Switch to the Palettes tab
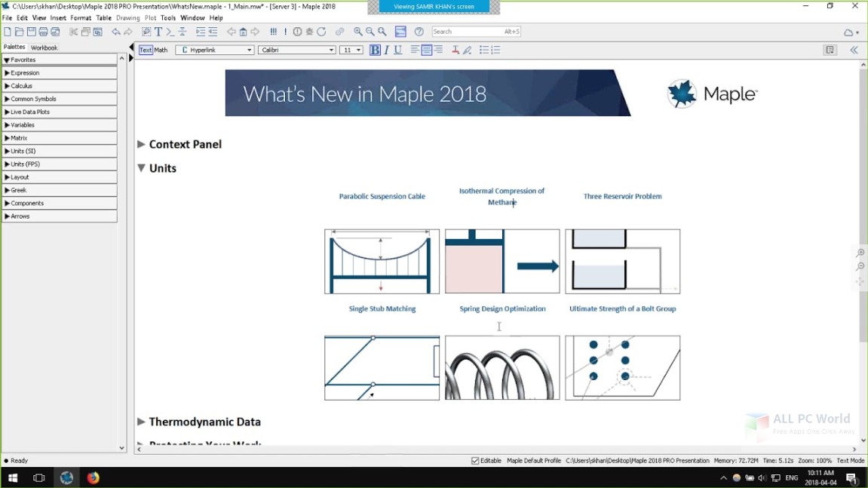Image resolution: width=868 pixels, height=488 pixels. [x=14, y=47]
